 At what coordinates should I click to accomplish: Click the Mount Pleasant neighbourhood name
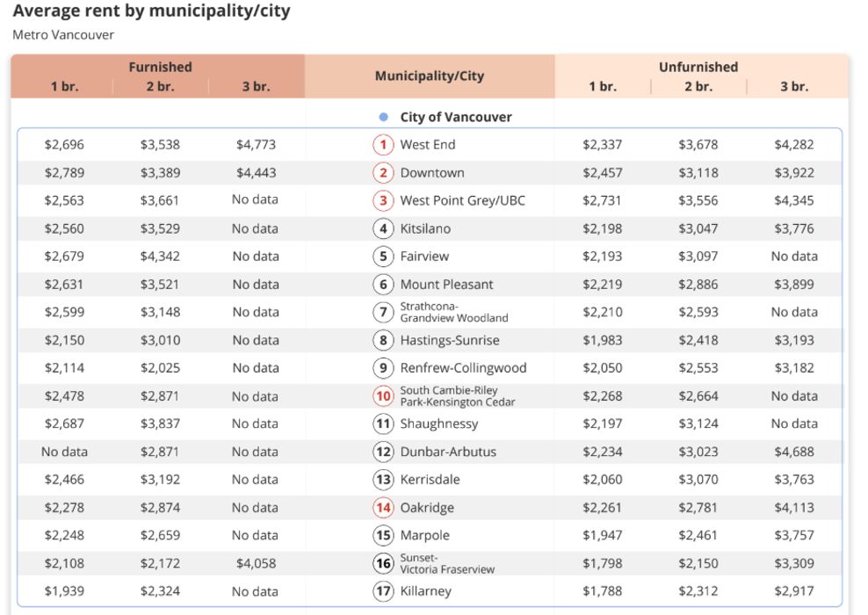pyautogui.click(x=446, y=285)
